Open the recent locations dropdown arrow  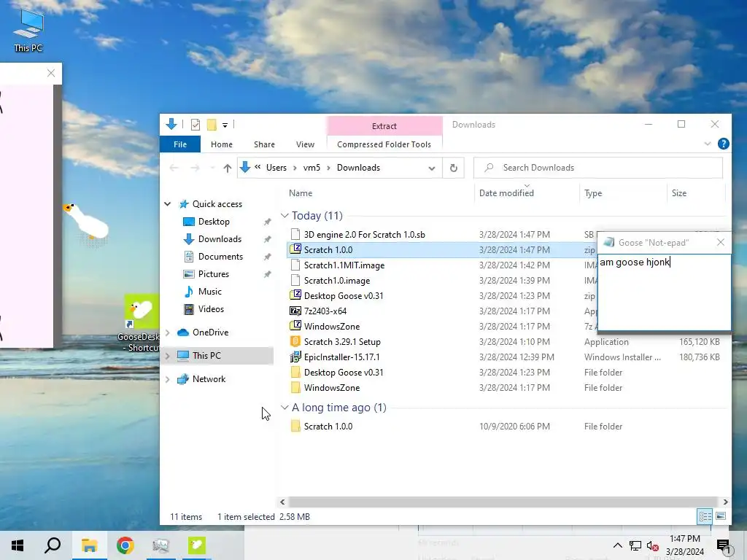[212, 168]
